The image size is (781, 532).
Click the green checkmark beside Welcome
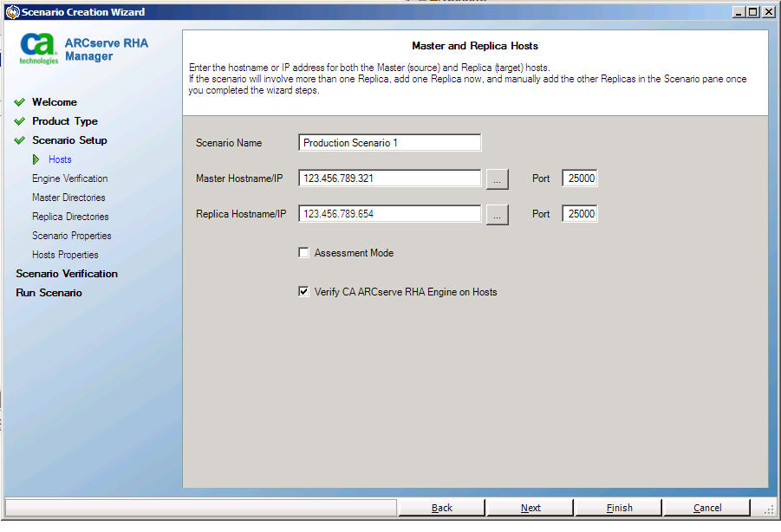click(x=19, y=101)
